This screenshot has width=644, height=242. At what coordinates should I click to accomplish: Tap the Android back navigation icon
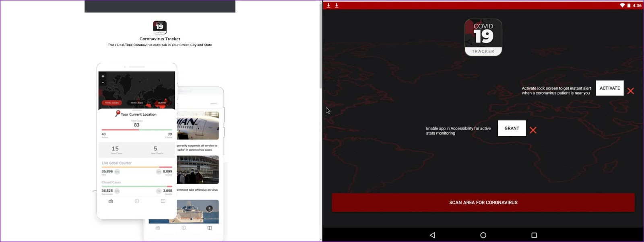432,235
